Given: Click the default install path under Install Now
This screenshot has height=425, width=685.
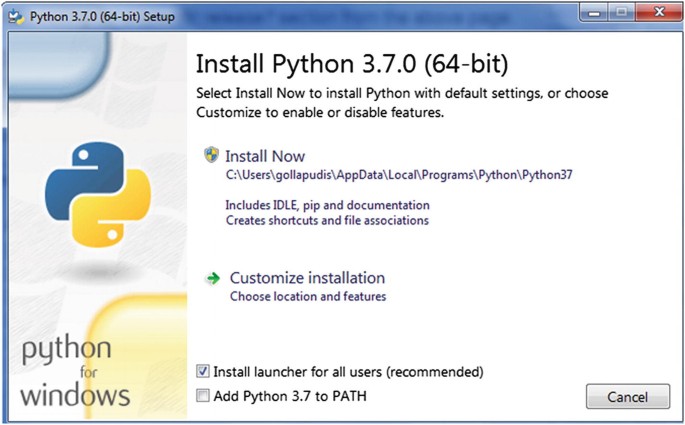Looking at the screenshot, I should [399, 175].
